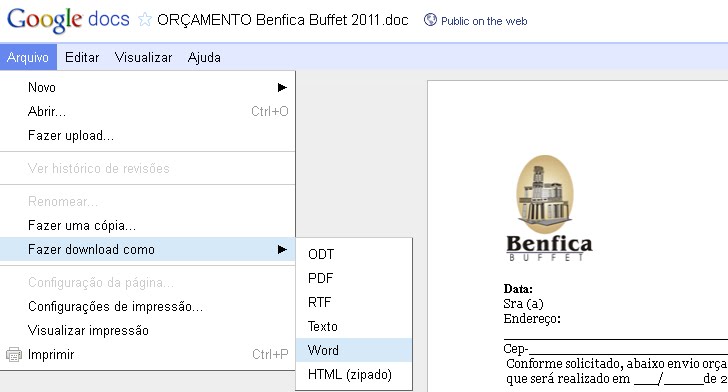The width and height of the screenshot is (728, 392).
Task: Expand the Fazer download como arrow
Action: [x=282, y=249]
